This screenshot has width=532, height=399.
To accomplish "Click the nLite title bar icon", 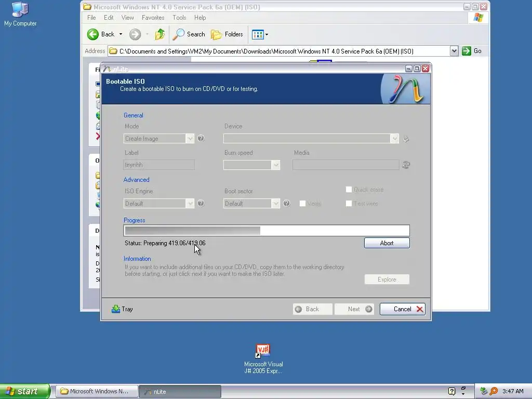I will [x=107, y=69].
